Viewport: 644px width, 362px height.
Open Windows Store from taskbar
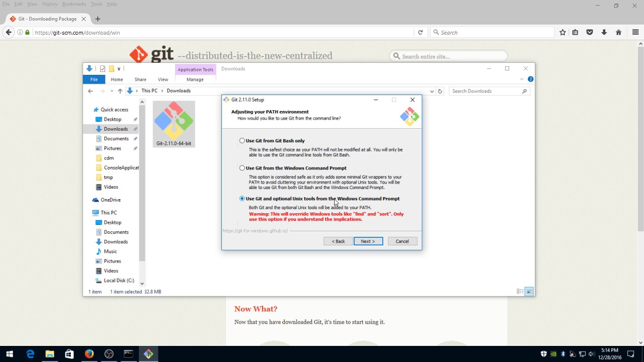click(x=69, y=354)
